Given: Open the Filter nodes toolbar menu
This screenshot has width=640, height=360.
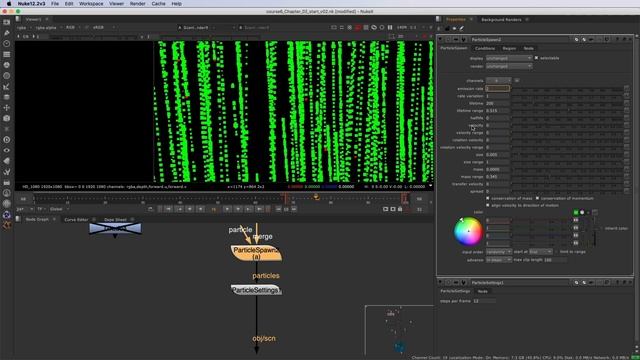Looking at the screenshot, I should click(7, 76).
